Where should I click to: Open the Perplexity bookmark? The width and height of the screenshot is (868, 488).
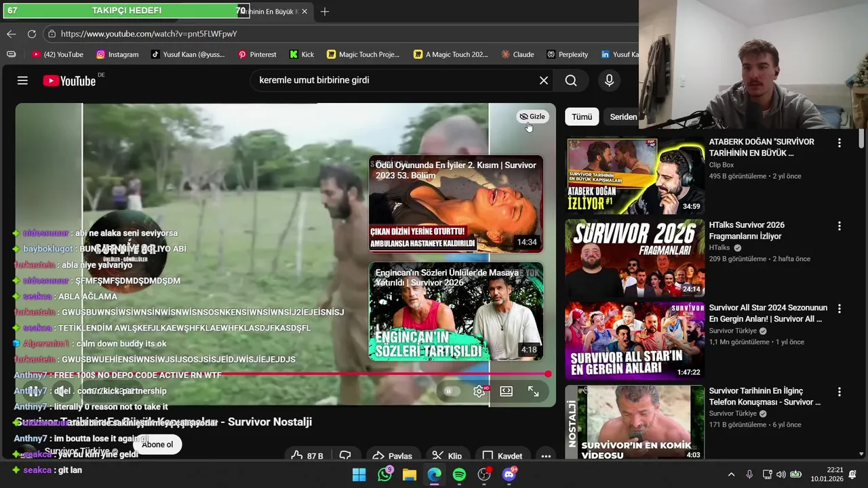(566, 54)
